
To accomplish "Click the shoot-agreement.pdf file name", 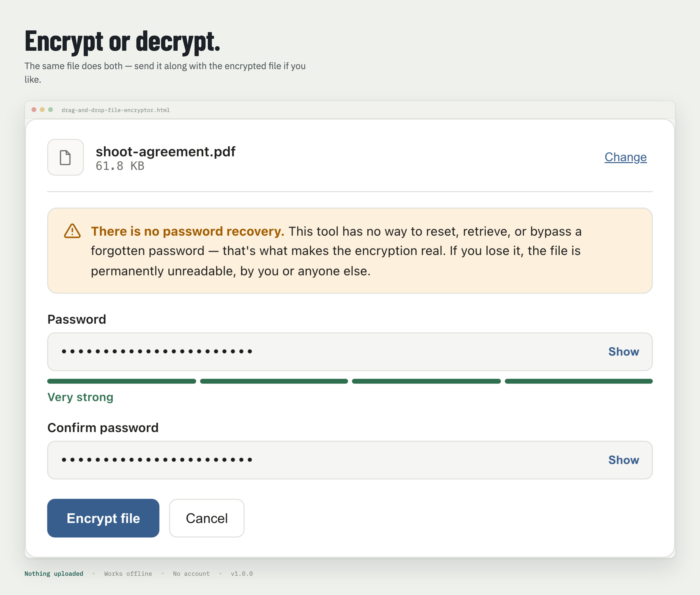I will [165, 151].
